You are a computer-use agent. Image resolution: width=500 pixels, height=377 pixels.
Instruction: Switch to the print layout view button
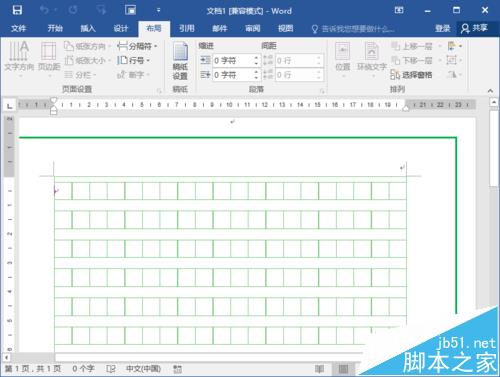(343, 368)
